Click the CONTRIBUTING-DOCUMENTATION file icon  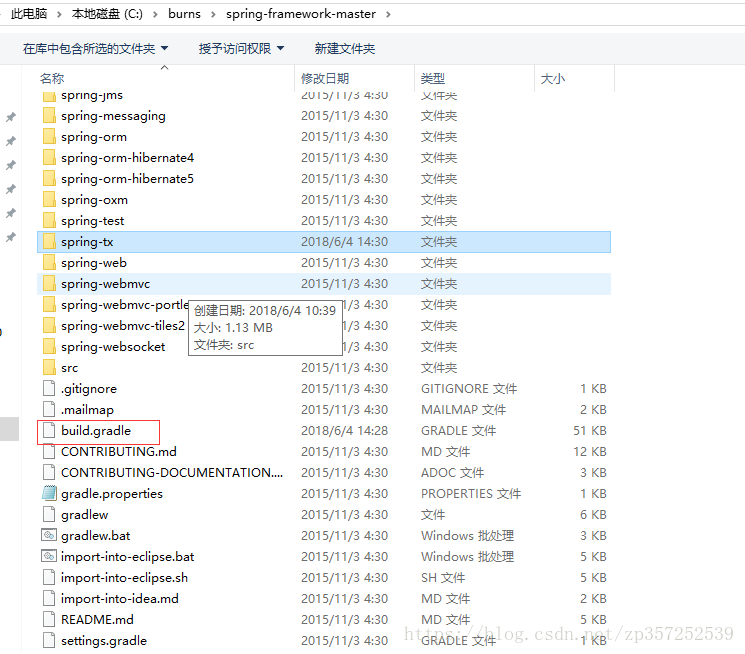coord(49,472)
